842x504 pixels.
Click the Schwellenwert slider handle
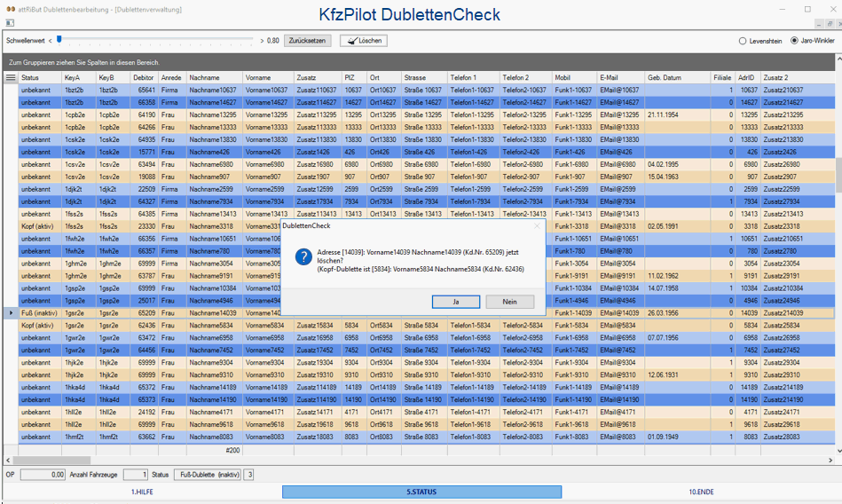coord(59,39)
